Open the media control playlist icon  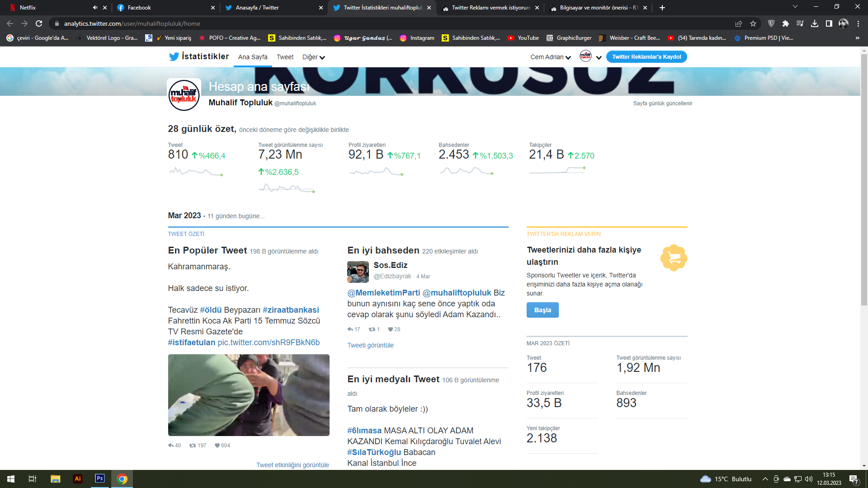[x=800, y=23]
